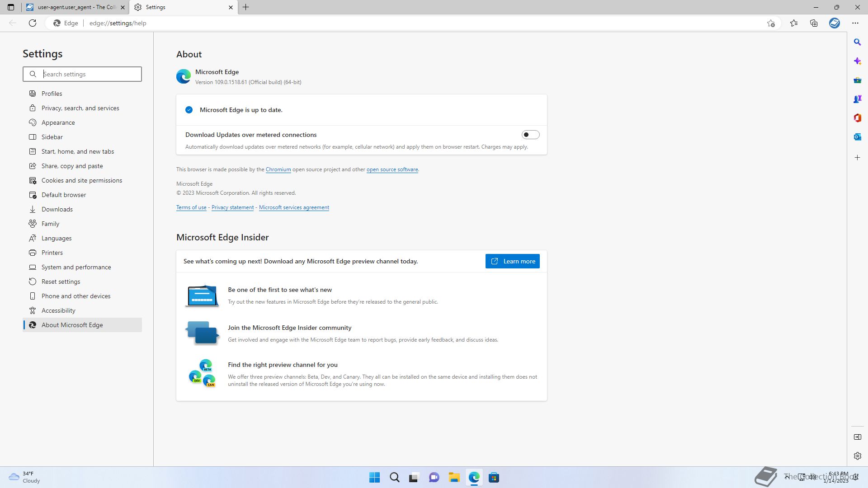Close the user-agent tab
This screenshot has height=488, width=868.
pyautogui.click(x=123, y=7)
